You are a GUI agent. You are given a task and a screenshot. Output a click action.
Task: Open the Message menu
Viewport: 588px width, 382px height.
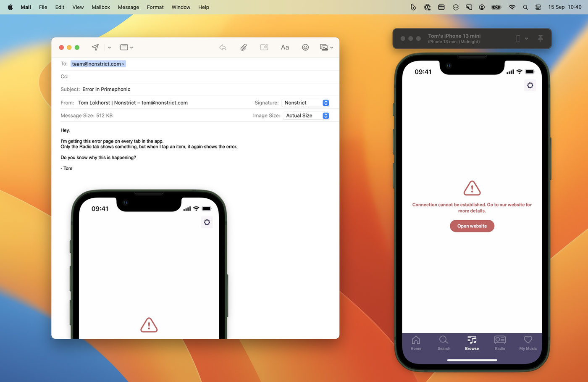pos(129,7)
